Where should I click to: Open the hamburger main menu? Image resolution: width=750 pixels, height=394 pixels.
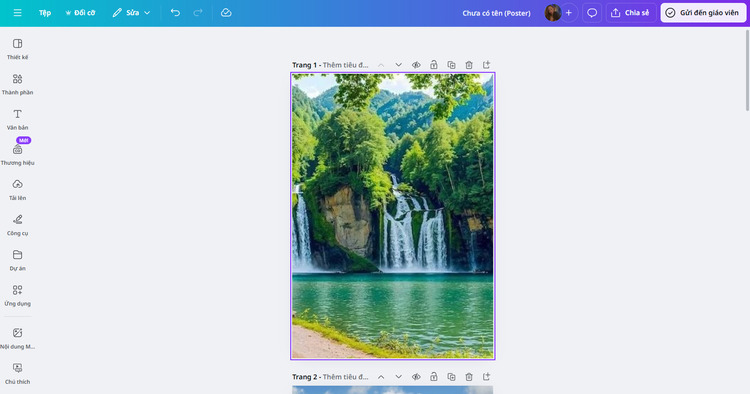[x=17, y=13]
